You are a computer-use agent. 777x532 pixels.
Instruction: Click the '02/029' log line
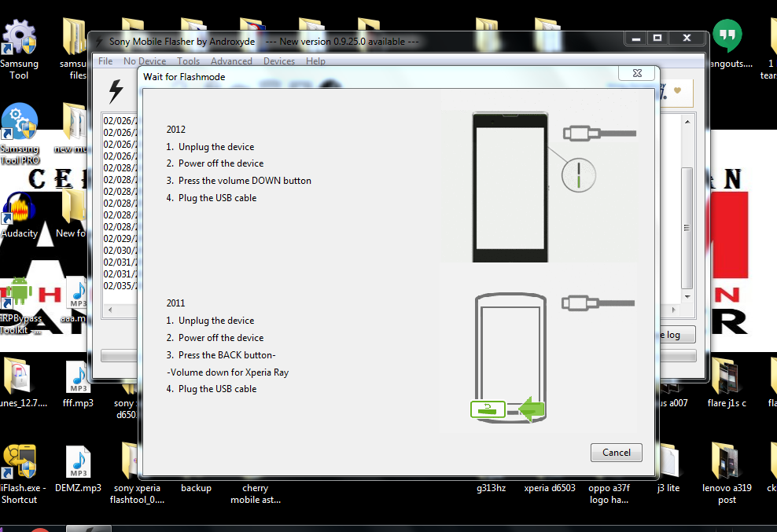pos(120,238)
